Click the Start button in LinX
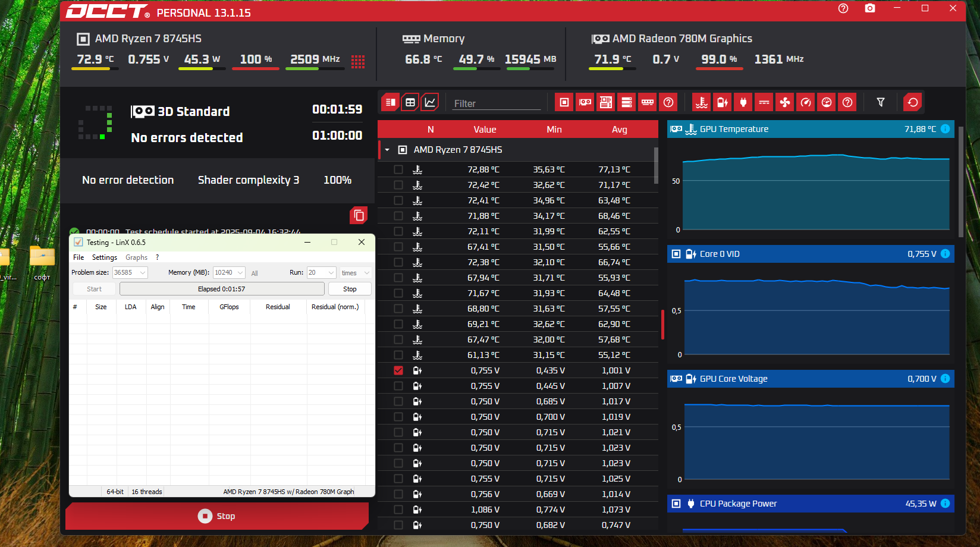The image size is (980, 547). pyautogui.click(x=94, y=289)
